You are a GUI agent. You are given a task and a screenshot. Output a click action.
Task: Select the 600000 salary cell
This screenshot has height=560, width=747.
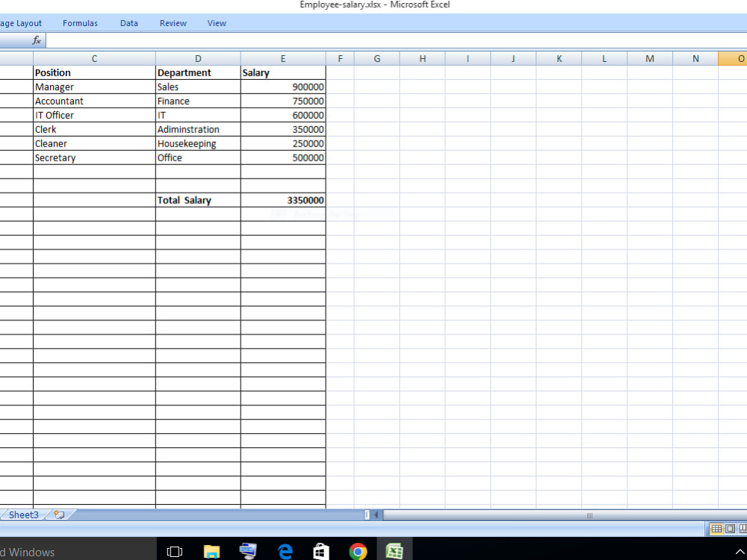click(283, 115)
